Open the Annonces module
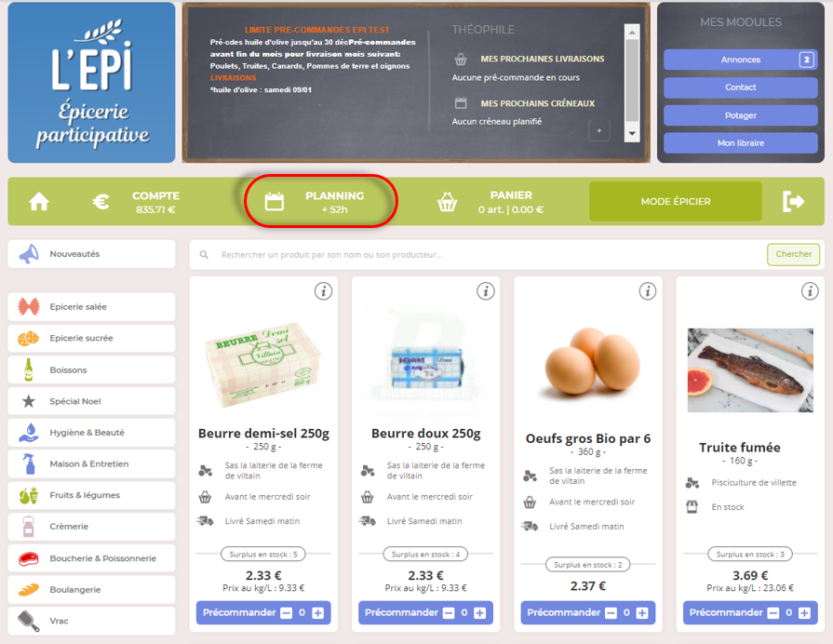Image resolution: width=833 pixels, height=644 pixels. [x=740, y=60]
